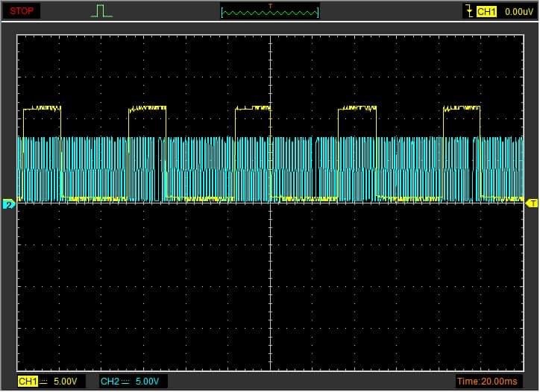Click the falling-edge trigger slope icon
540x392 pixels.
click(469, 11)
